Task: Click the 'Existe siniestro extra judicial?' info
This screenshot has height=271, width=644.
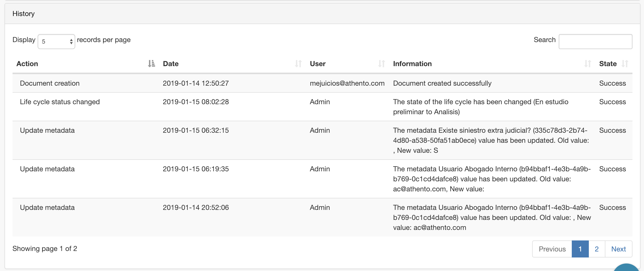Action: point(491,140)
